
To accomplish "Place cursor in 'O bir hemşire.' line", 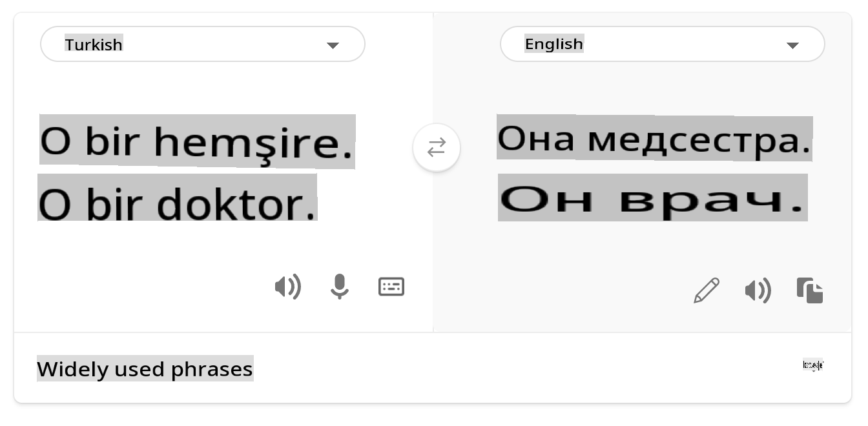I will point(197,142).
